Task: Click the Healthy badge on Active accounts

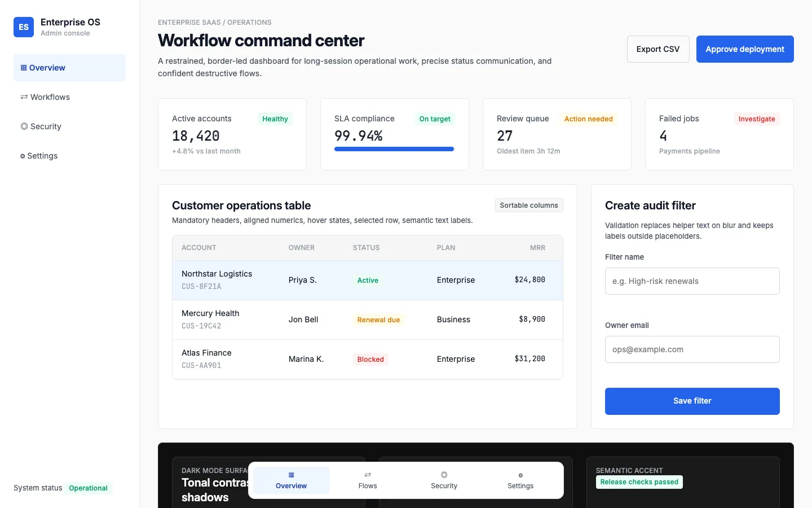Action: point(275,119)
